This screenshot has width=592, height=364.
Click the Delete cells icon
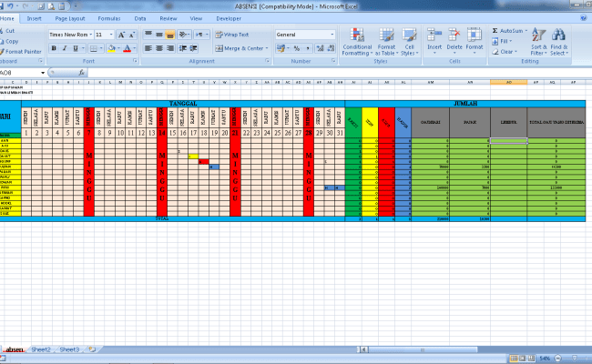(454, 37)
